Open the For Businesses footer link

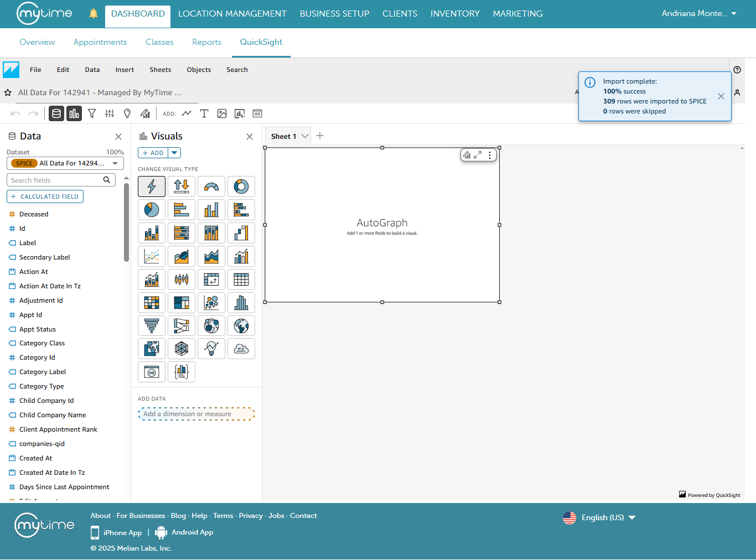(141, 516)
